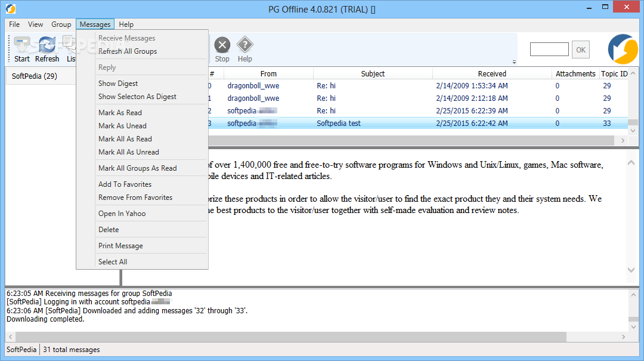Open the File menu
This screenshot has height=361, width=644.
coord(14,24)
